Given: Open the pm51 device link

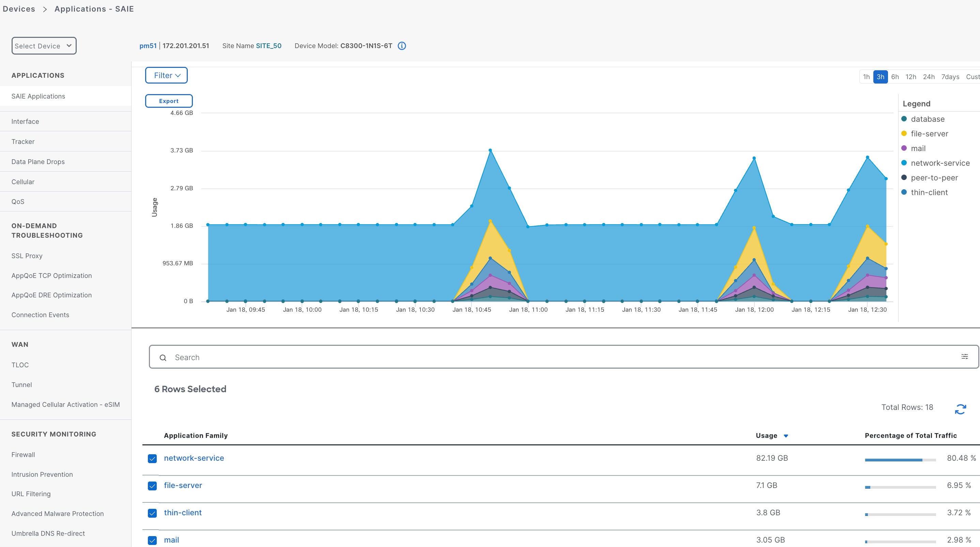Looking at the screenshot, I should click(148, 46).
